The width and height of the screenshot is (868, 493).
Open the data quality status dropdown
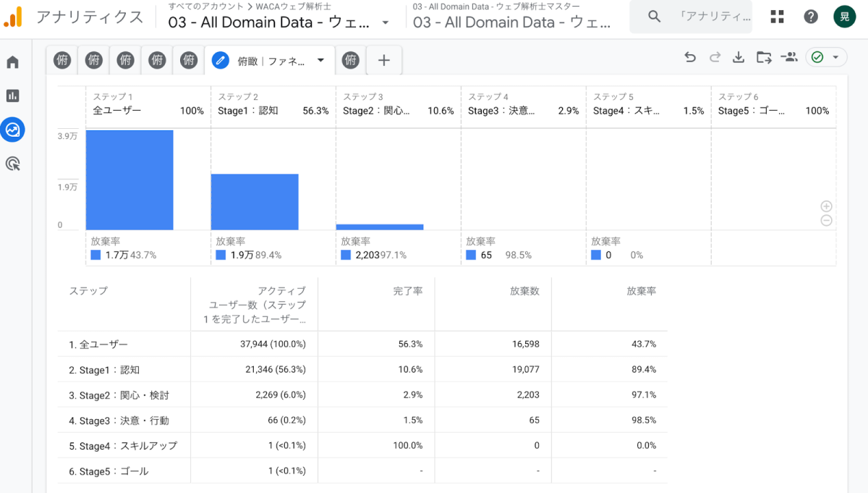tap(827, 57)
